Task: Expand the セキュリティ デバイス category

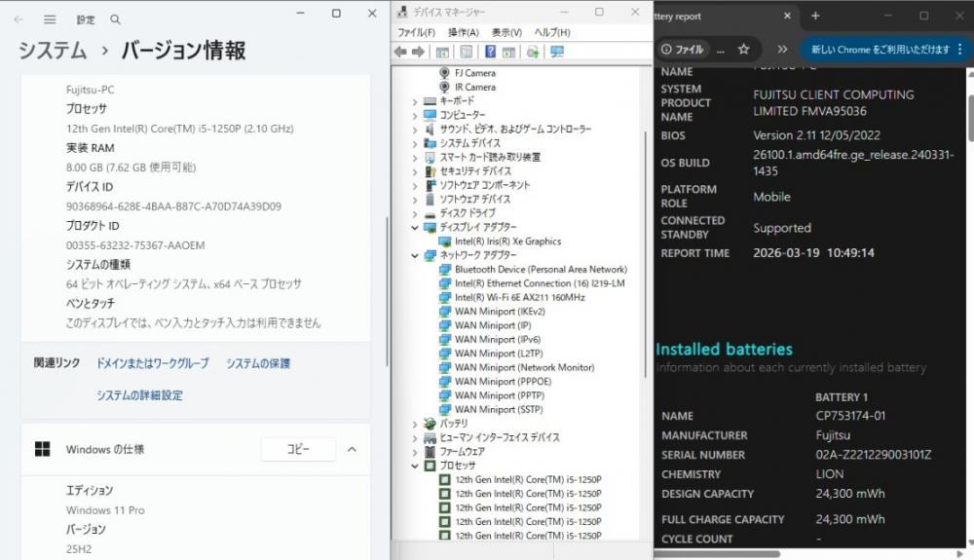Action: (415, 171)
